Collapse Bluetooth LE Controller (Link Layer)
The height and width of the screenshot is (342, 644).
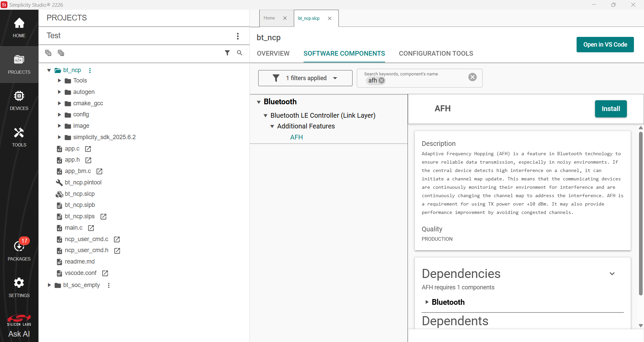pos(265,116)
